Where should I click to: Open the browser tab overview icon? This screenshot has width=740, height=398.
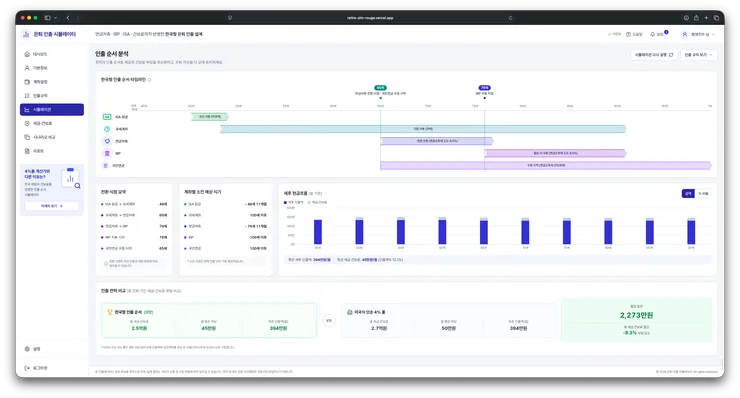click(716, 18)
